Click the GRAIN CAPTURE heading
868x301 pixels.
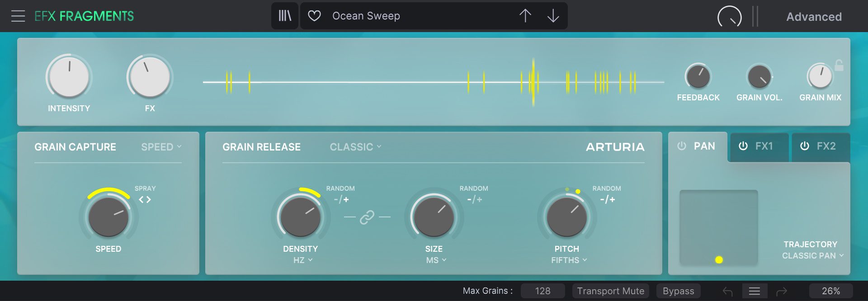75,147
